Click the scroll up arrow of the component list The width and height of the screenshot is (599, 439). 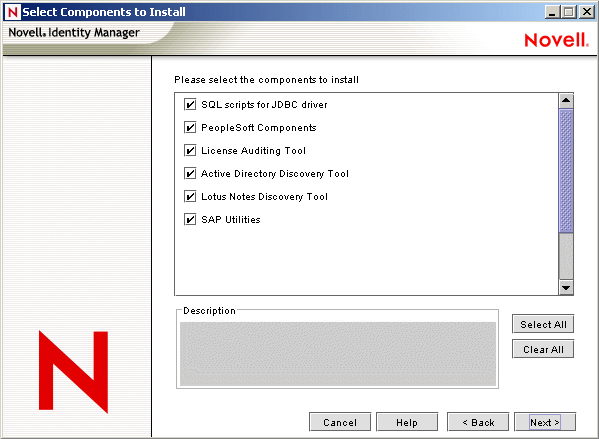(566, 101)
